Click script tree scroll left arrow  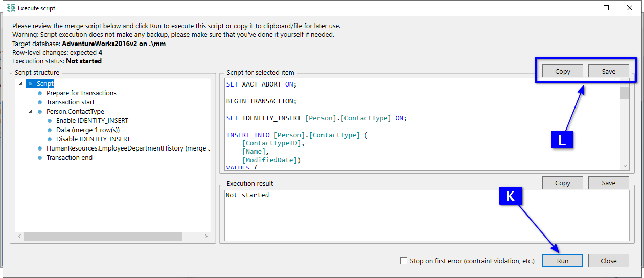tap(19, 236)
